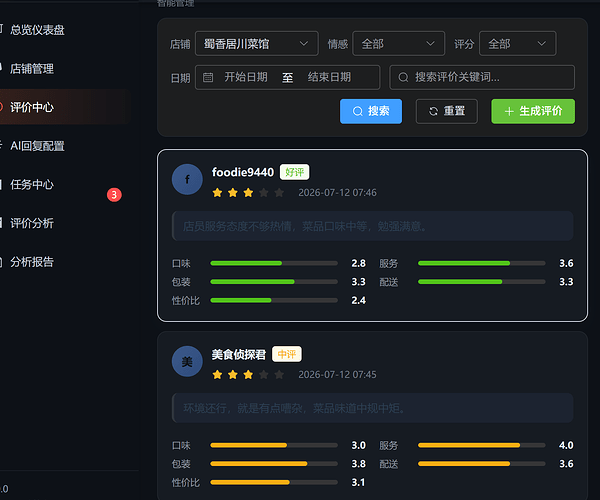
Task: Open the 店铺 dropdown 蜀香居川菜馆
Action: [x=256, y=44]
